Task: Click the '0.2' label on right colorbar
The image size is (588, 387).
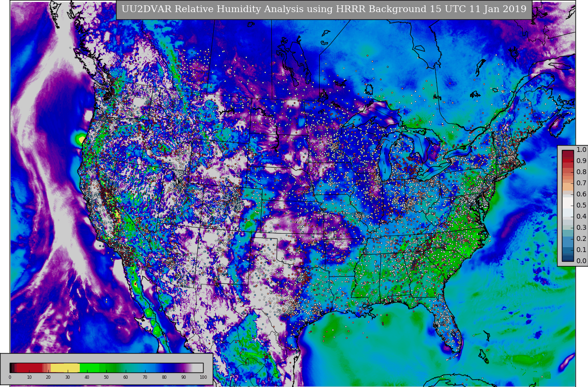Action: [x=581, y=238]
